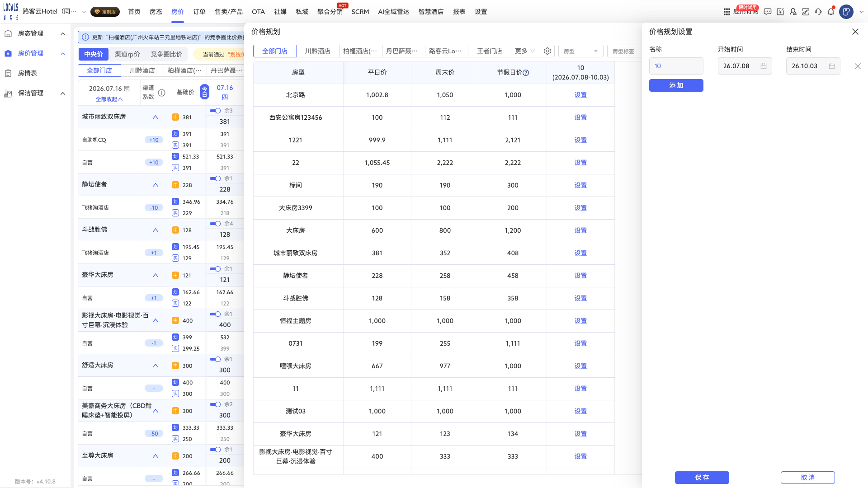Viewport: 868px width, 488px height.
Task: Click the 取消 button
Action: coord(808,478)
